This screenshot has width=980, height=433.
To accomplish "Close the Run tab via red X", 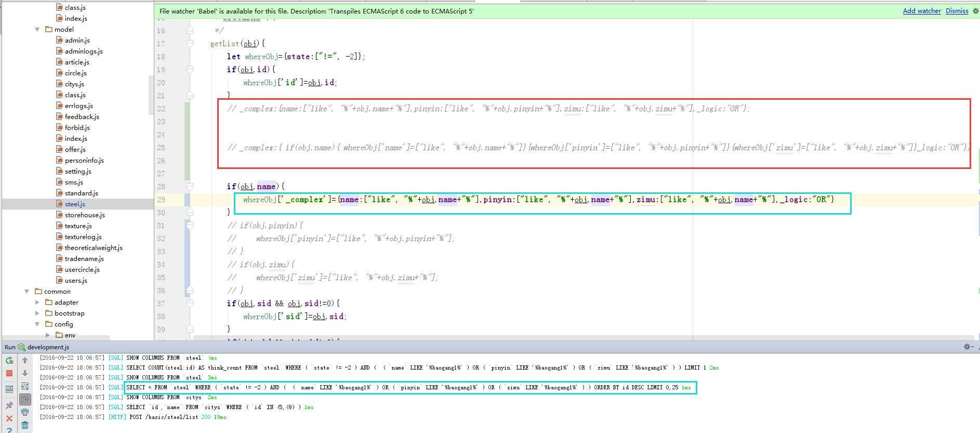I will pos(9,418).
